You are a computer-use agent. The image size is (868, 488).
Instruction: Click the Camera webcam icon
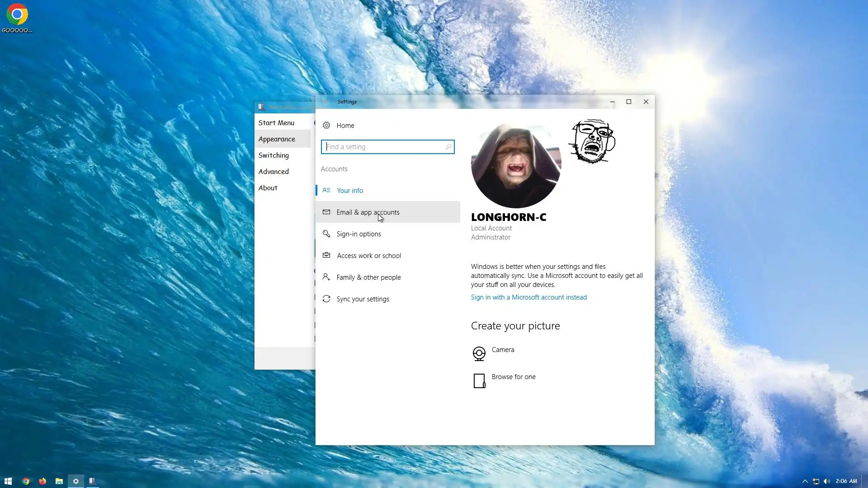479,353
